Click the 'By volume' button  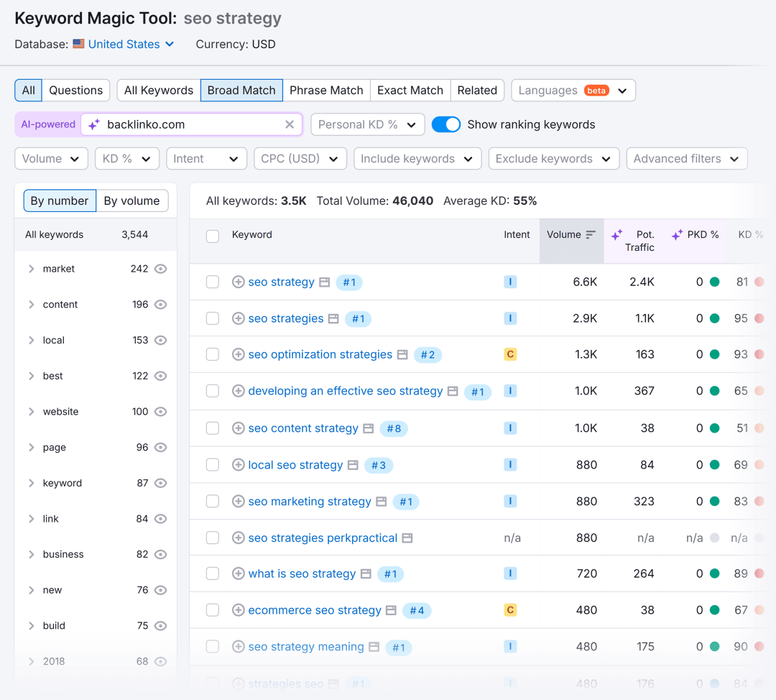click(131, 201)
